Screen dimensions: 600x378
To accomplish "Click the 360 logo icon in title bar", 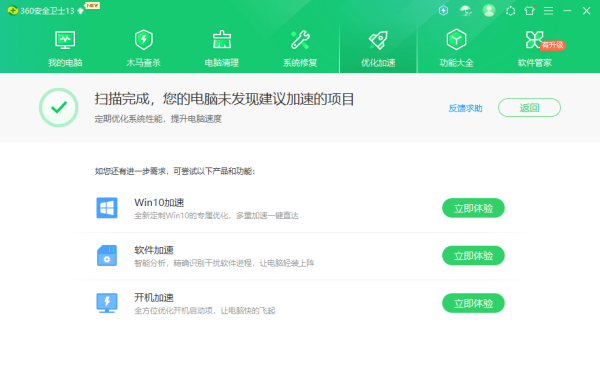I will coord(13,11).
